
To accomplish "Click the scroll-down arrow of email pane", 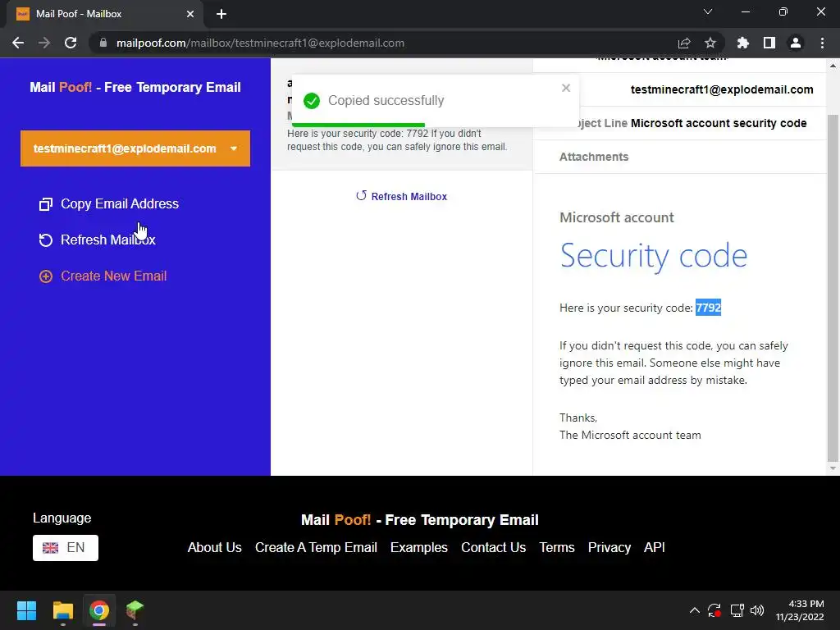I will 833,468.
